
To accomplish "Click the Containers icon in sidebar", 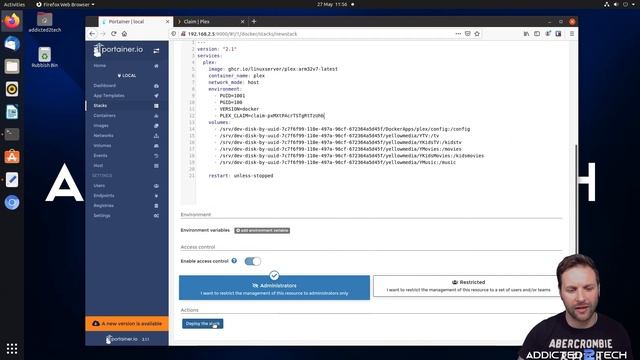I will pos(156,116).
